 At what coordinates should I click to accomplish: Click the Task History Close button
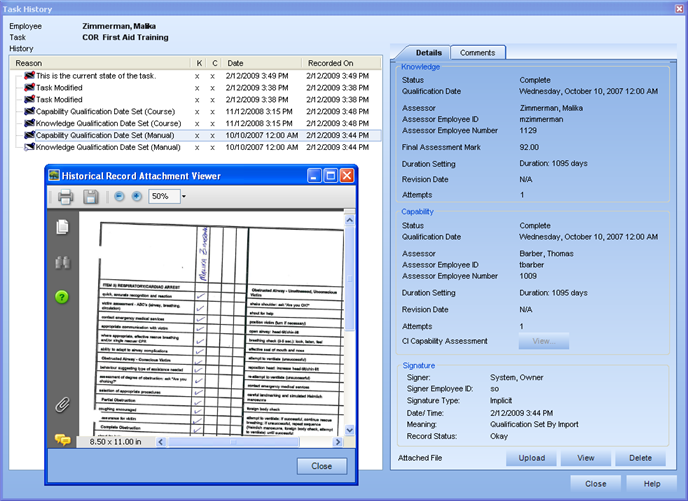(595, 484)
